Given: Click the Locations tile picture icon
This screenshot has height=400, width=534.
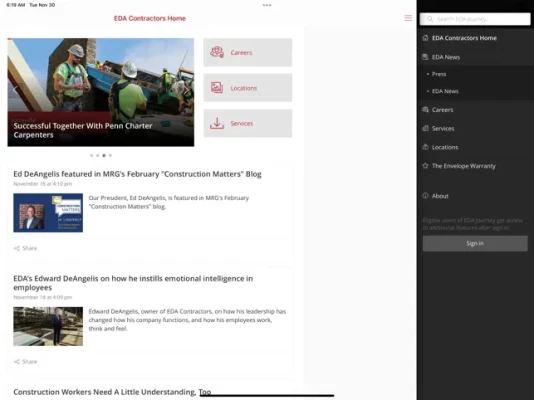Looking at the screenshot, I should click(x=217, y=88).
